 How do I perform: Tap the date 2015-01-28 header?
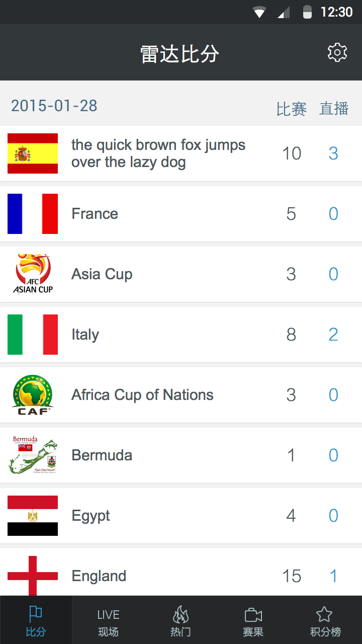tap(54, 106)
